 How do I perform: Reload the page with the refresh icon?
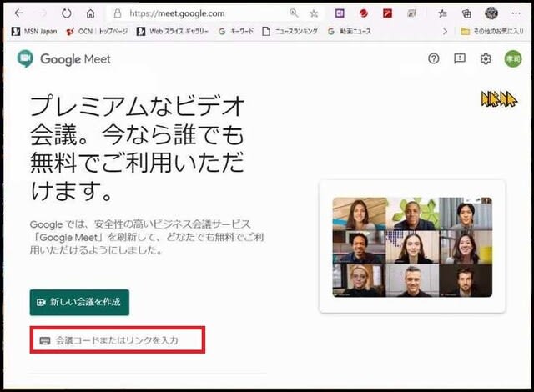(67, 13)
